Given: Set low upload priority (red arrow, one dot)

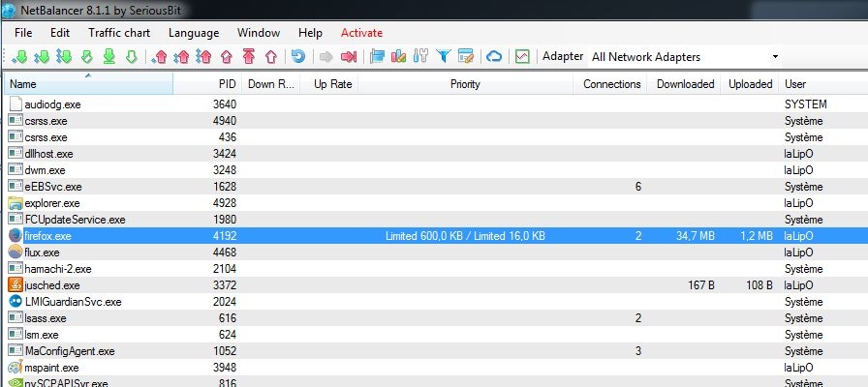Looking at the screenshot, I should (160, 56).
